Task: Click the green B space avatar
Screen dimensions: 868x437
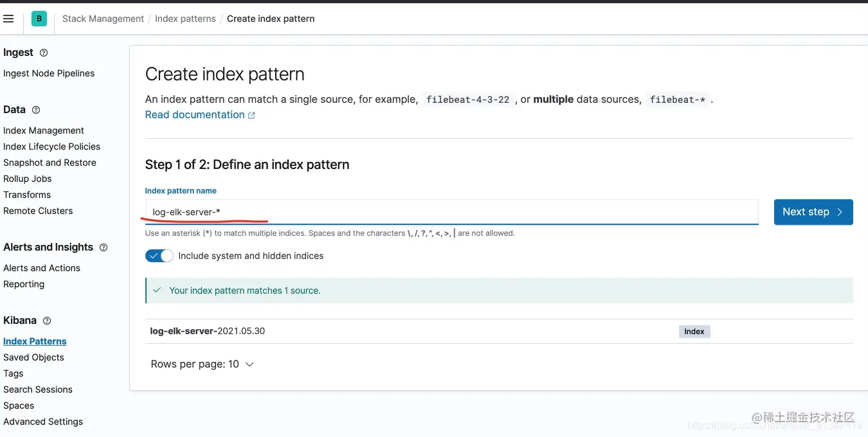Action: point(39,19)
